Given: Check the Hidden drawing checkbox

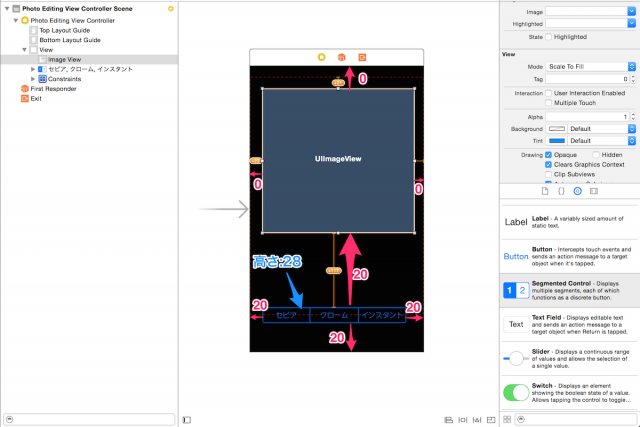Looking at the screenshot, I should (596, 155).
